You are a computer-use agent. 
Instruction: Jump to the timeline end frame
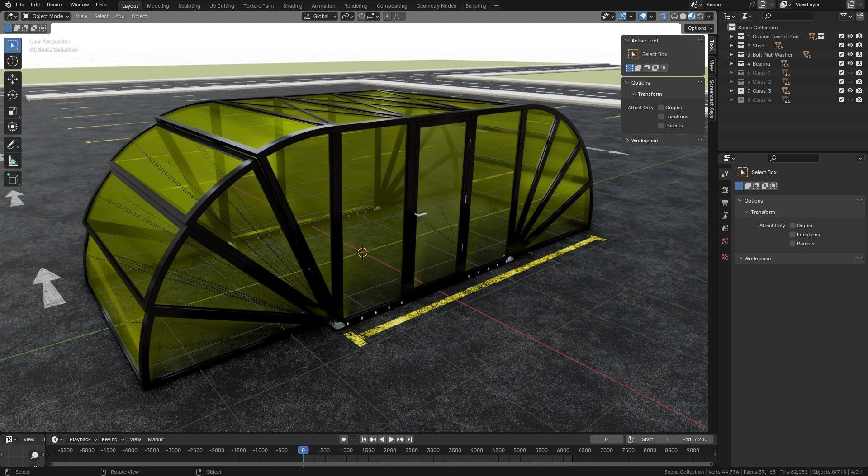(x=409, y=439)
